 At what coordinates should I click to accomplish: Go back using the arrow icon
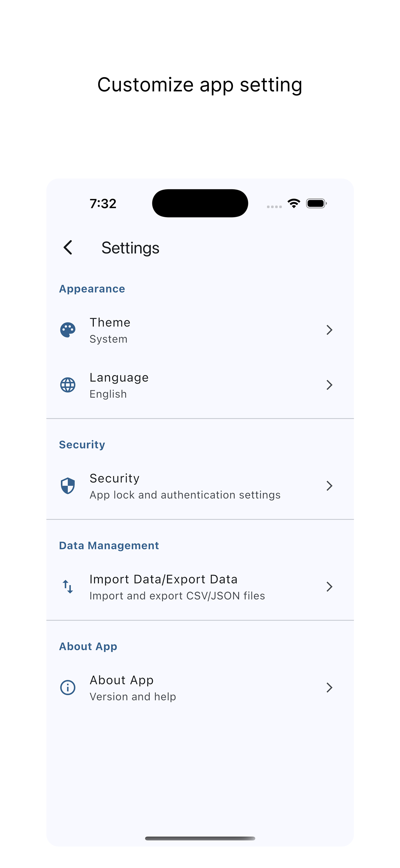[x=68, y=248]
